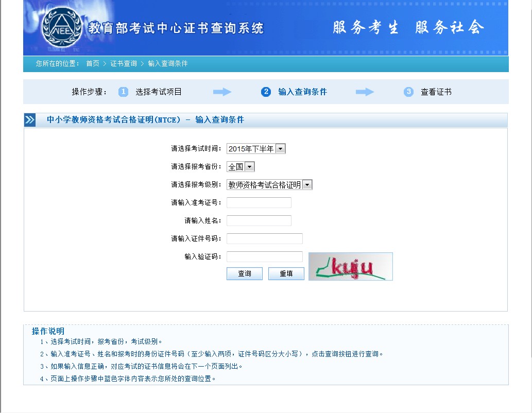Image resolution: width=532 pixels, height=413 pixels.
Task: Click the 准考证号 input field
Action: [x=259, y=202]
